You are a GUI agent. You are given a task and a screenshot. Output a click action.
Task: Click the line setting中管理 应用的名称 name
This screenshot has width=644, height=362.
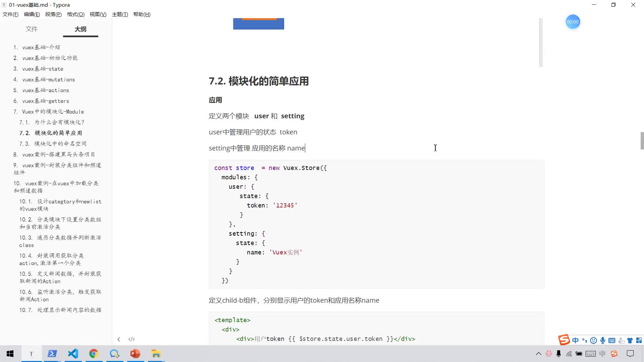257,148
